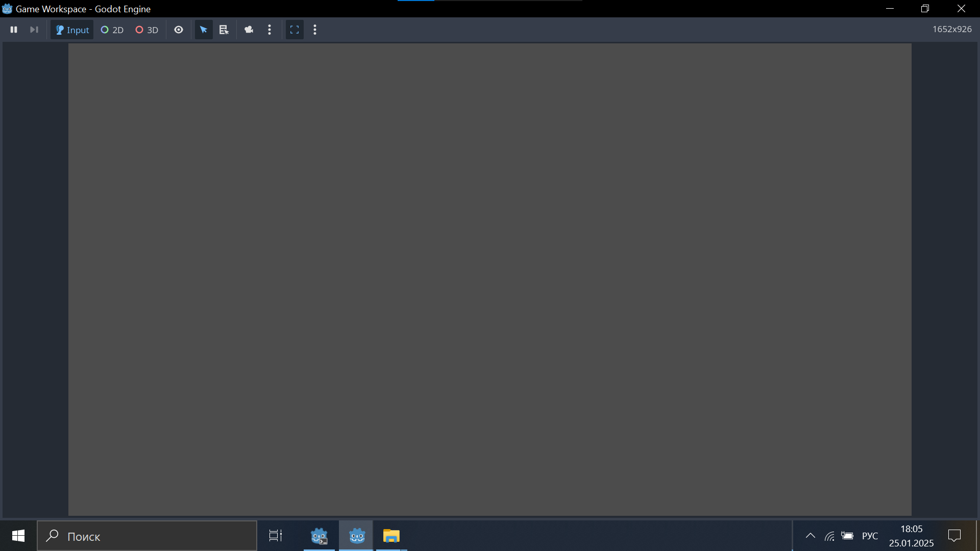This screenshot has width=980, height=551.
Task: Toggle the embedded game fit-size button
Action: tap(295, 30)
